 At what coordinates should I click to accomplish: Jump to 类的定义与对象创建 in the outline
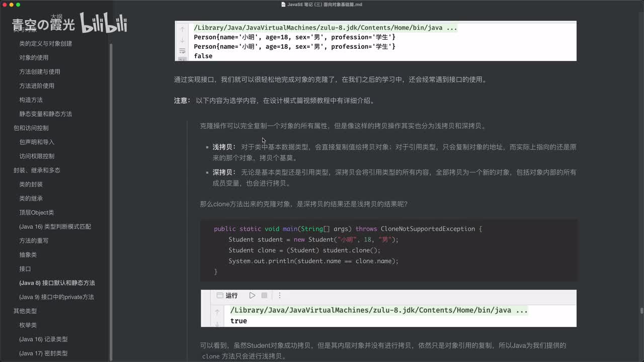(46, 44)
